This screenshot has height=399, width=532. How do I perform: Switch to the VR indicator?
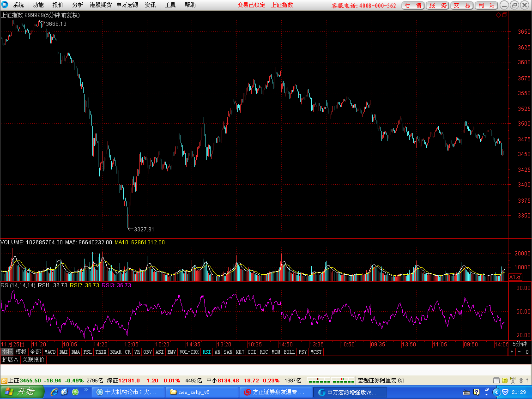click(137, 352)
